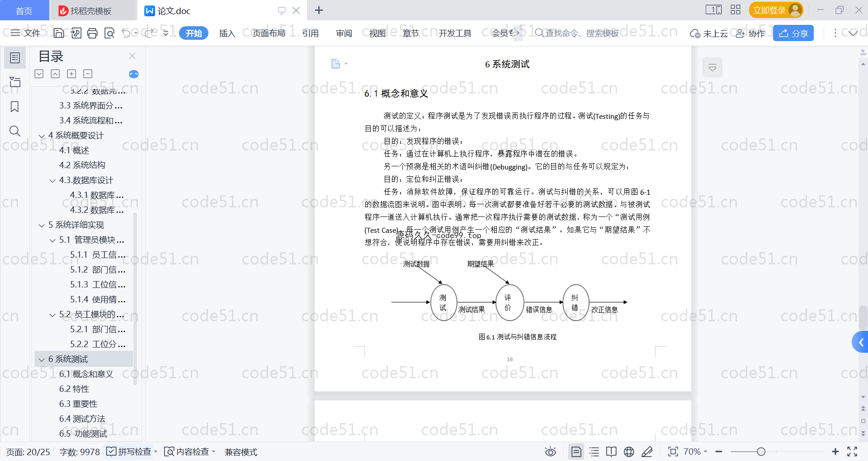868x461 pixels.
Task: Click the 协作 collaborate button
Action: pyautogui.click(x=750, y=33)
